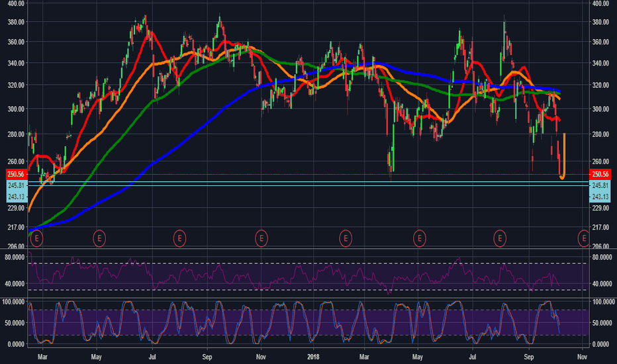617x364 pixels.
Task: Click the earnings E marker at May 2018
Action: pos(420,238)
